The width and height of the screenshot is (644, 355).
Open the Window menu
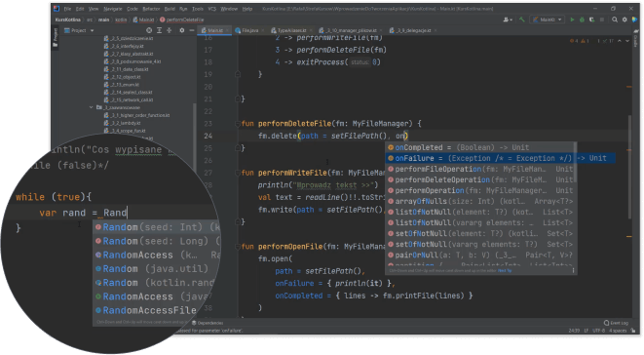coord(229,9)
